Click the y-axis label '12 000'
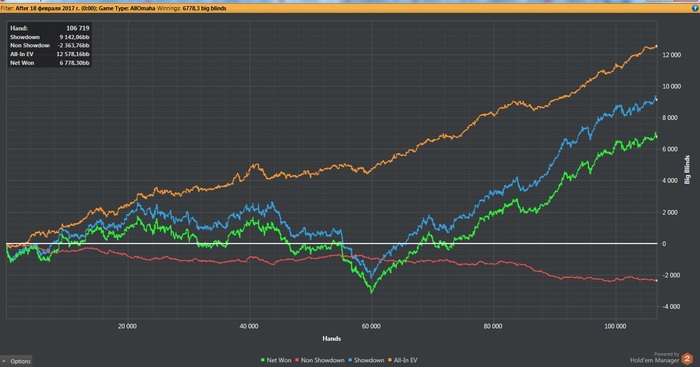 tap(672, 55)
